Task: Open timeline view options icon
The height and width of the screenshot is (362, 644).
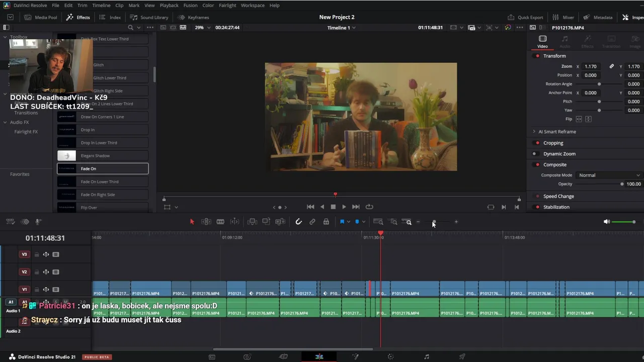Action: [x=10, y=222]
